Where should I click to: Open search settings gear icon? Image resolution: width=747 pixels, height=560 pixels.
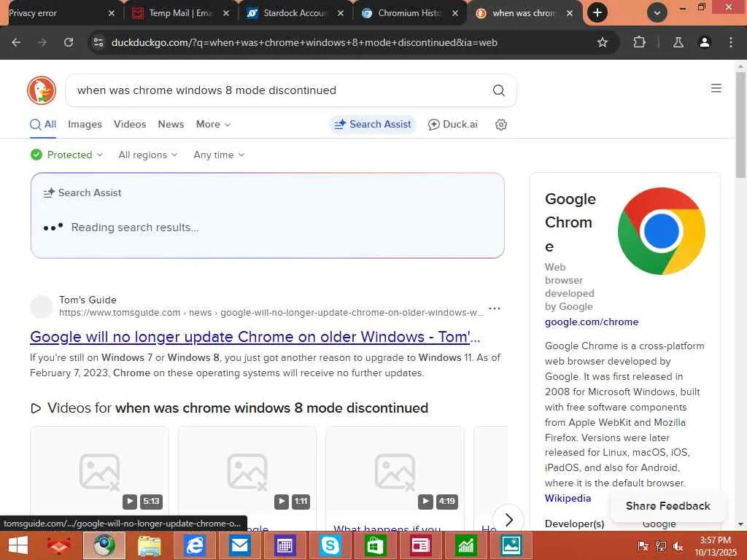[x=500, y=125]
